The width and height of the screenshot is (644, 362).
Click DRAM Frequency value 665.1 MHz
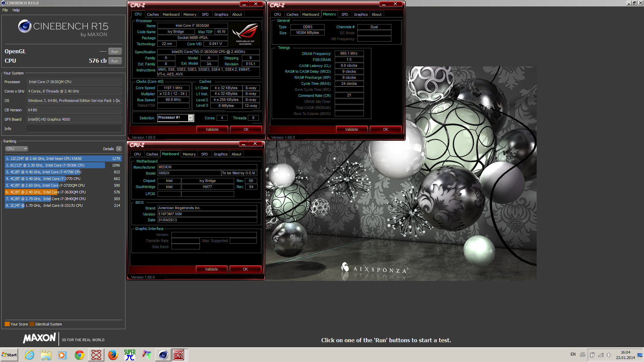pos(349,54)
